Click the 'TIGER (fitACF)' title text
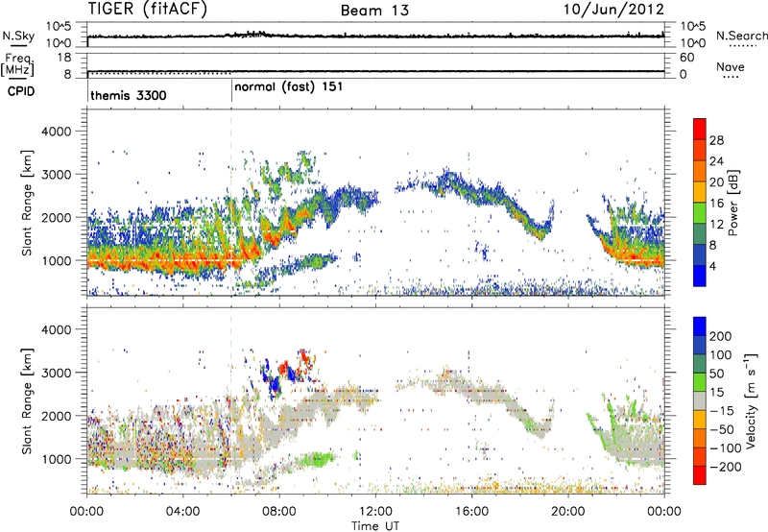The image size is (768, 532). [x=148, y=10]
